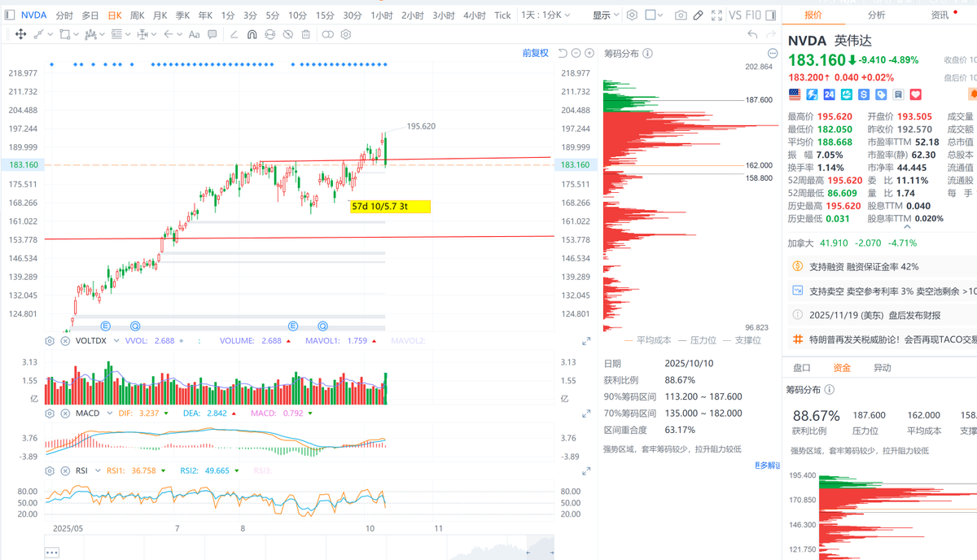Expand the trend line tool options arrow
The image size is (977, 560).
click(50, 34)
